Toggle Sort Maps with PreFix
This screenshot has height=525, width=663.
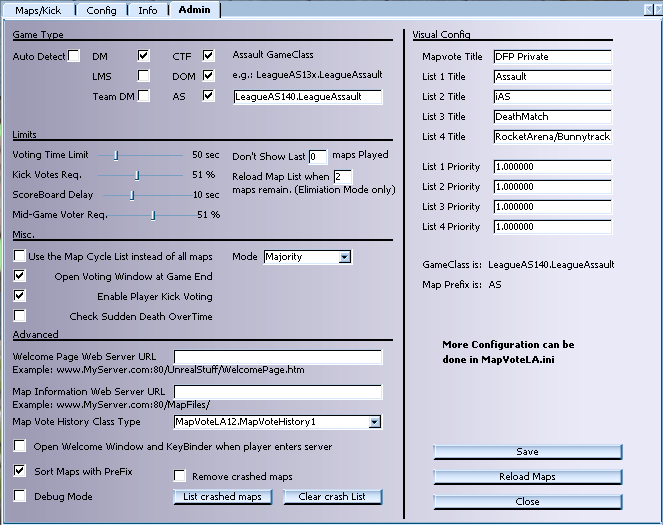pos(19,470)
